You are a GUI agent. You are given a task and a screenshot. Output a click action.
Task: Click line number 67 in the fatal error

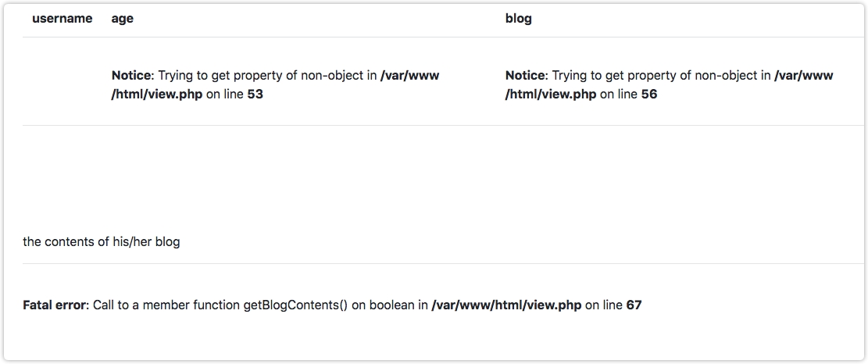pyautogui.click(x=634, y=305)
